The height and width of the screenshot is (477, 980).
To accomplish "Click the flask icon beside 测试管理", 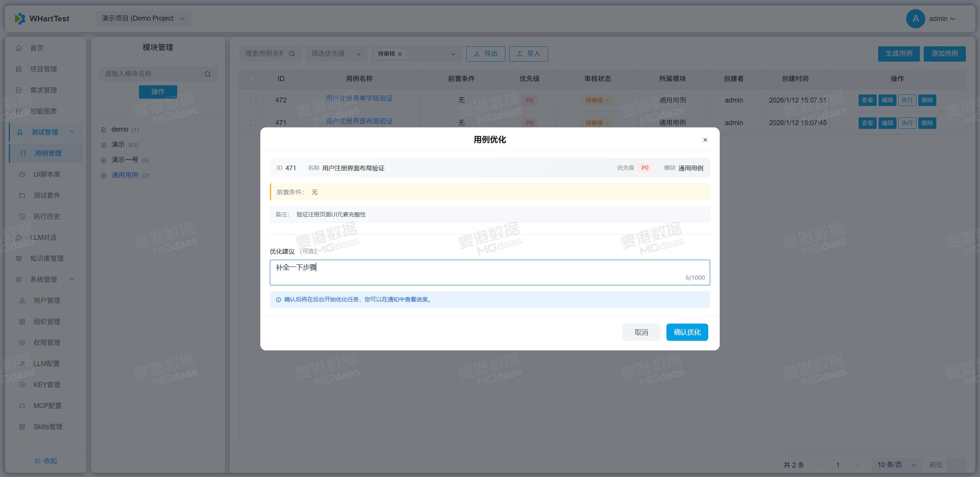I will coord(20,132).
